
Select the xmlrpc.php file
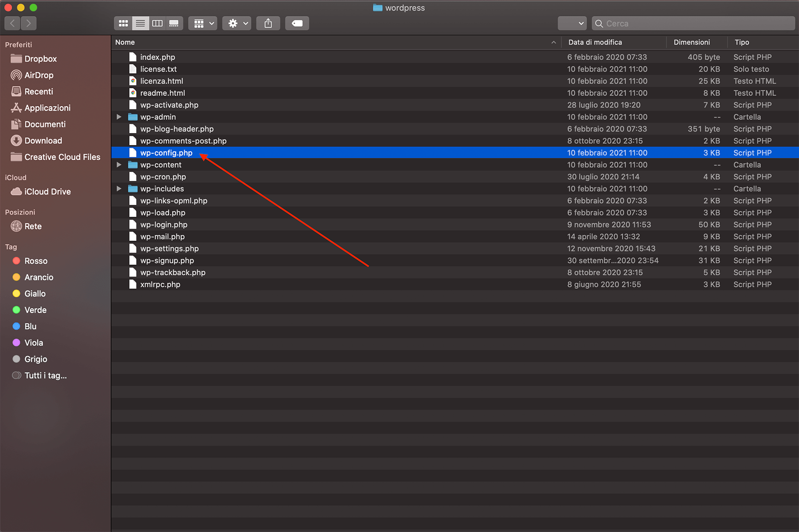tap(455, 285)
